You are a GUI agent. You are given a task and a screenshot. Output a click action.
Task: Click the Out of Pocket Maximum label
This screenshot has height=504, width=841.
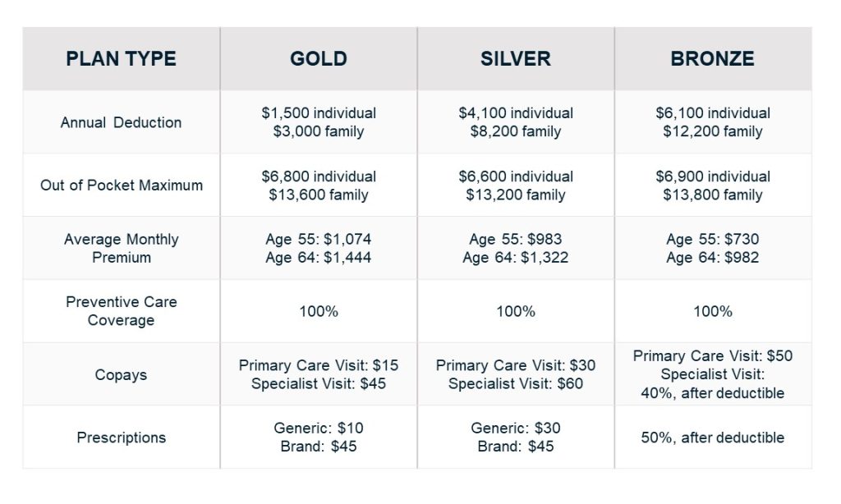122,185
